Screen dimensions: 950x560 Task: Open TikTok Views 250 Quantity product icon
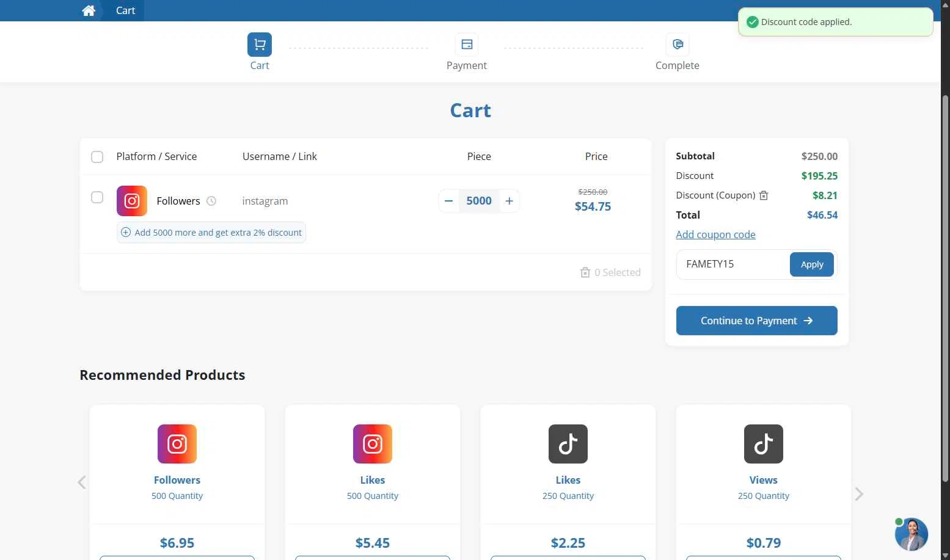pos(764,444)
